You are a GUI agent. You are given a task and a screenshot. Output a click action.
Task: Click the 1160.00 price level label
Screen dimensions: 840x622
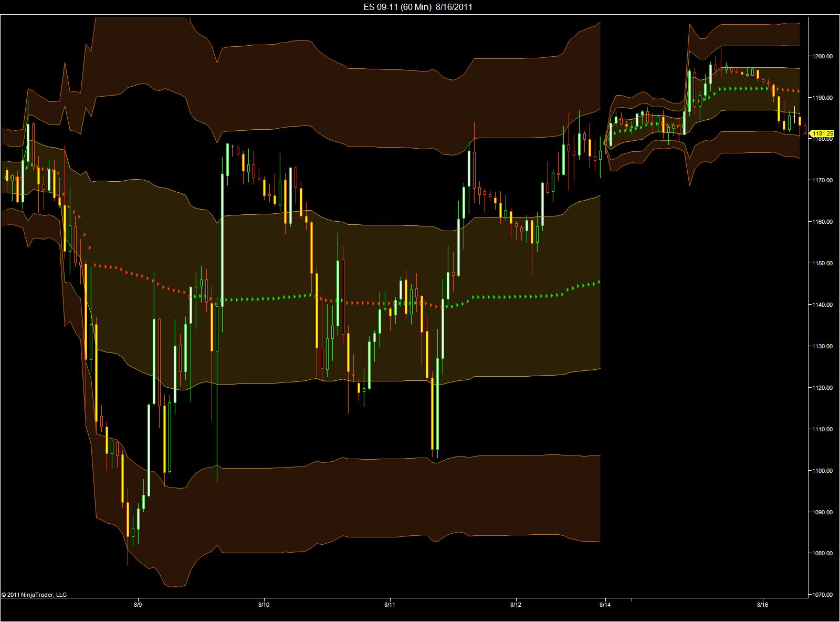point(824,222)
